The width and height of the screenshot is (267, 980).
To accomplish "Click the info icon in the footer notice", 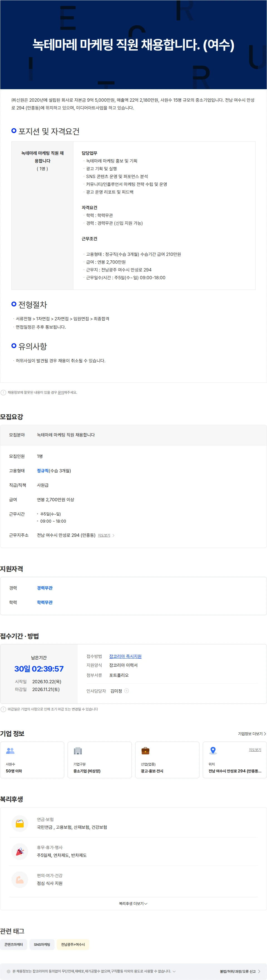I will coord(8,971).
